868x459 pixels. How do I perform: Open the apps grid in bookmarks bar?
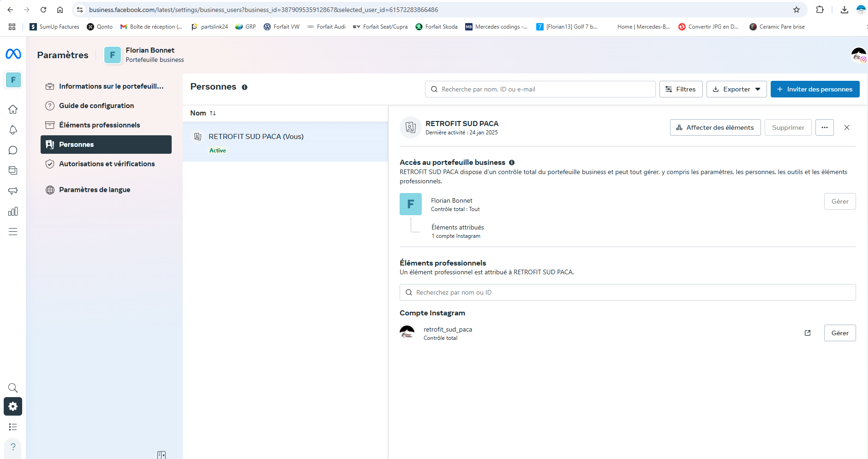(x=12, y=27)
